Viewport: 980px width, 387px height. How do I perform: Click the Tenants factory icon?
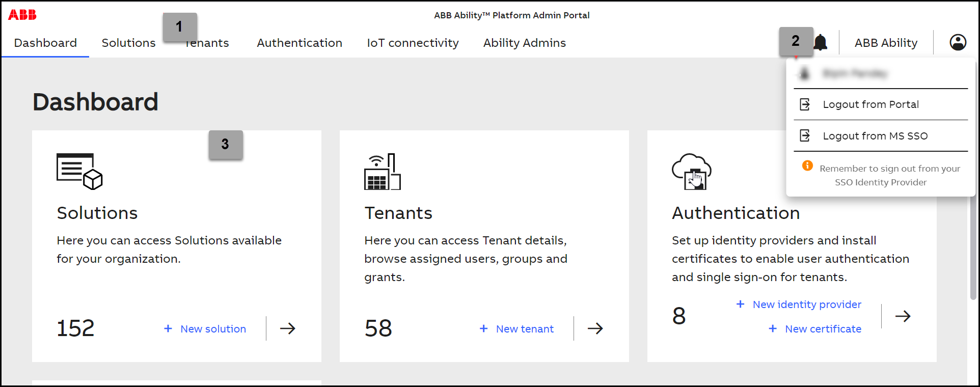click(x=382, y=172)
